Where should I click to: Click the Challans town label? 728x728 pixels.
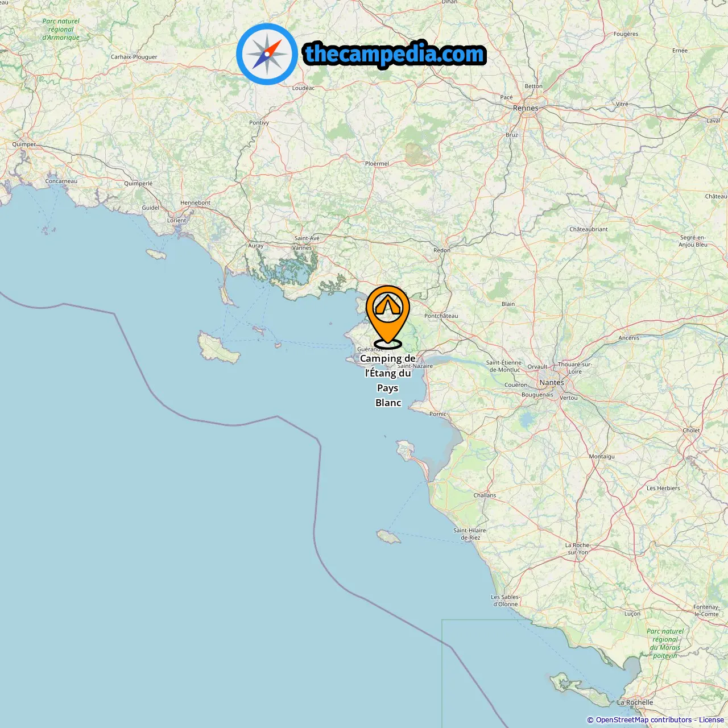[x=485, y=495]
